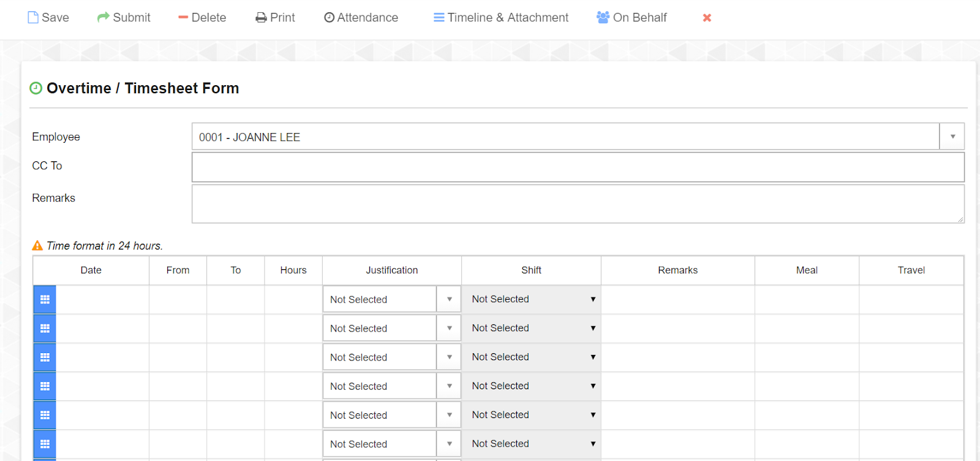Click the fourth row's blue grid icon
The image size is (980, 461).
click(x=45, y=386)
